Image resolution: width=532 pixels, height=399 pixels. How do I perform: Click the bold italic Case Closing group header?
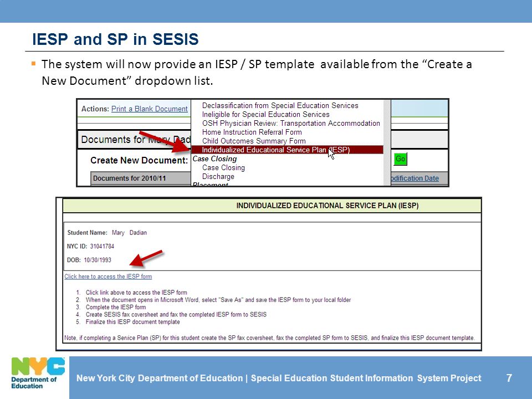[x=215, y=159]
